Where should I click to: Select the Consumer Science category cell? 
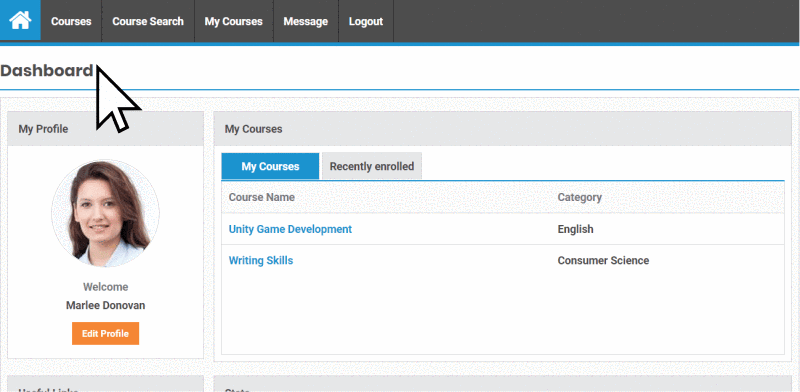(604, 260)
